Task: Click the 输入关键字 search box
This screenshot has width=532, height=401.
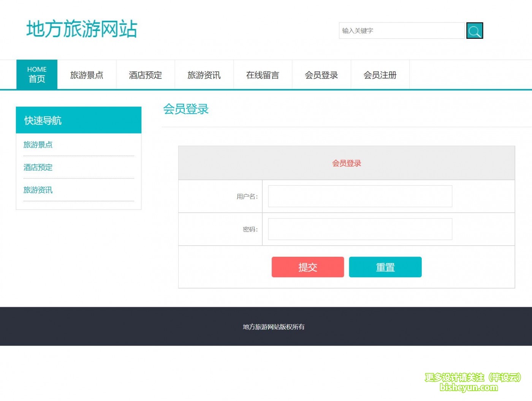Action: [402, 31]
